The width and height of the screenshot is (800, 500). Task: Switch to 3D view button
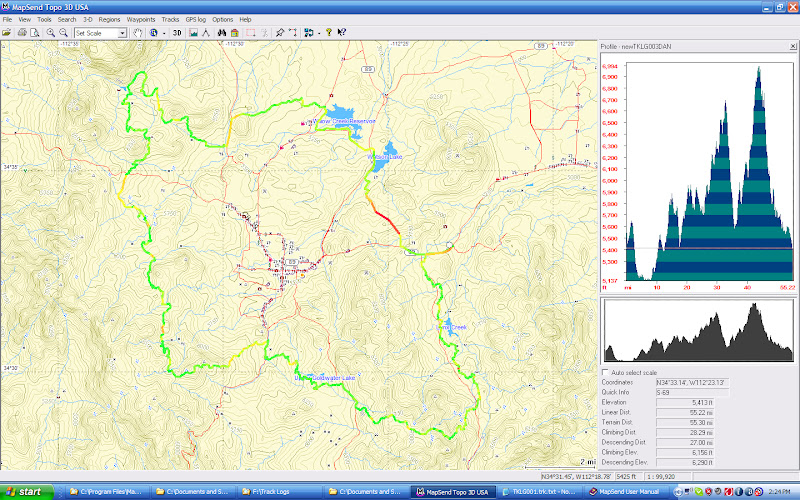[x=177, y=33]
